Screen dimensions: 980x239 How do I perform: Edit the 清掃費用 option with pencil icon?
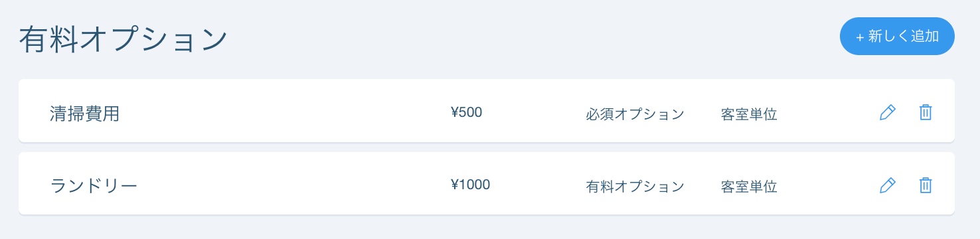pos(887,113)
